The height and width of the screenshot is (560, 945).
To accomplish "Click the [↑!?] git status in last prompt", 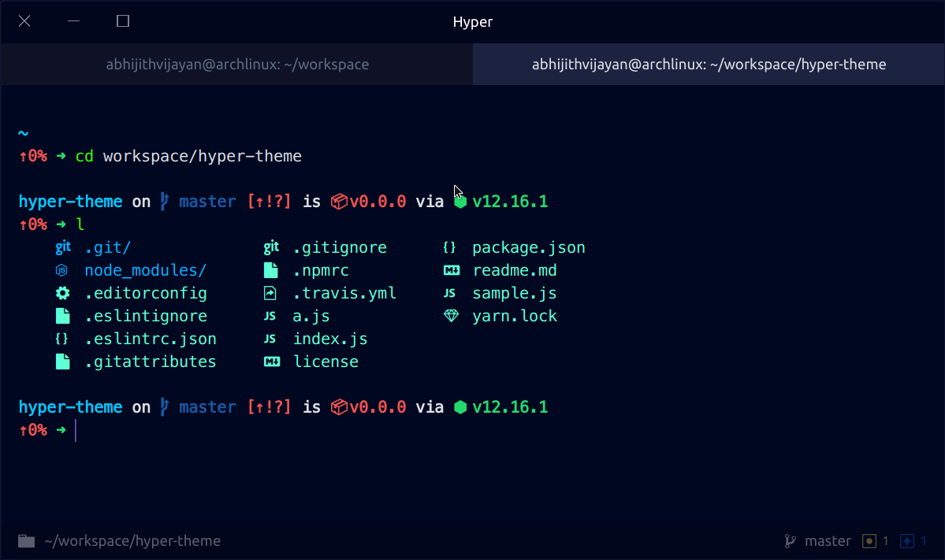I will point(269,407).
